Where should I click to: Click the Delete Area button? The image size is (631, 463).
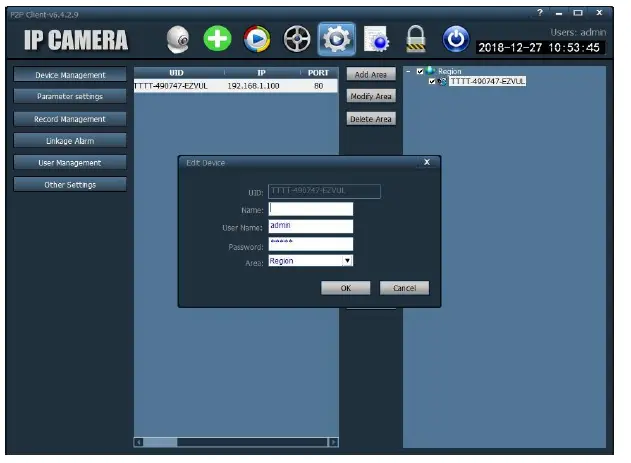(371, 119)
